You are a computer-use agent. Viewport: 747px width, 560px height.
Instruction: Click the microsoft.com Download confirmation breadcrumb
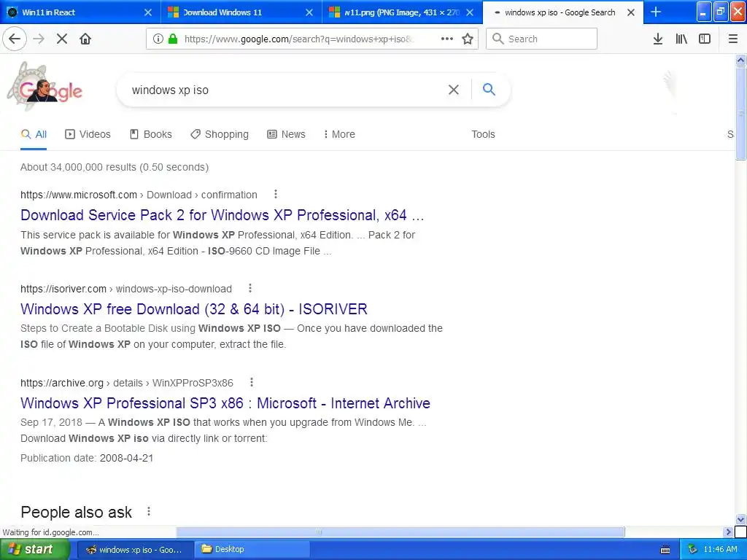[x=139, y=195]
